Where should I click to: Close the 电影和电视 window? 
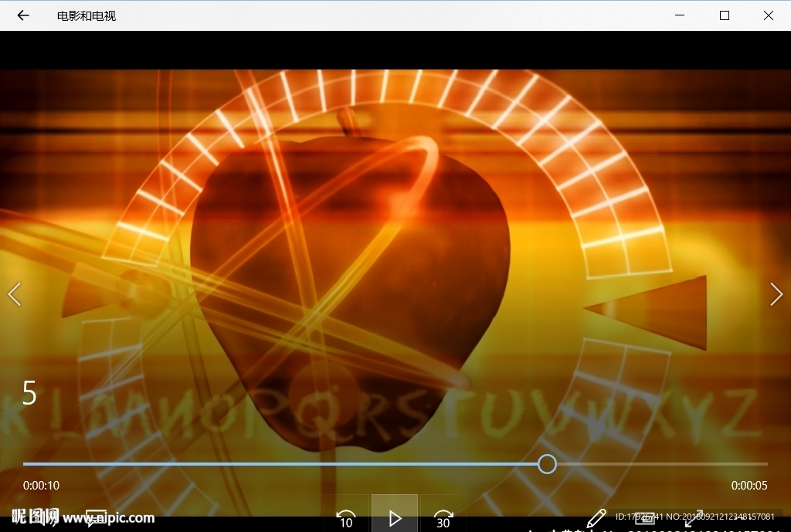click(769, 15)
